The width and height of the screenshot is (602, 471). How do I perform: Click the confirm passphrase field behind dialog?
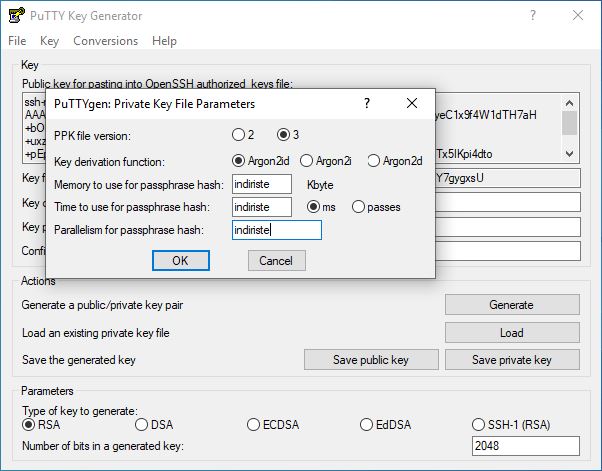(x=508, y=251)
